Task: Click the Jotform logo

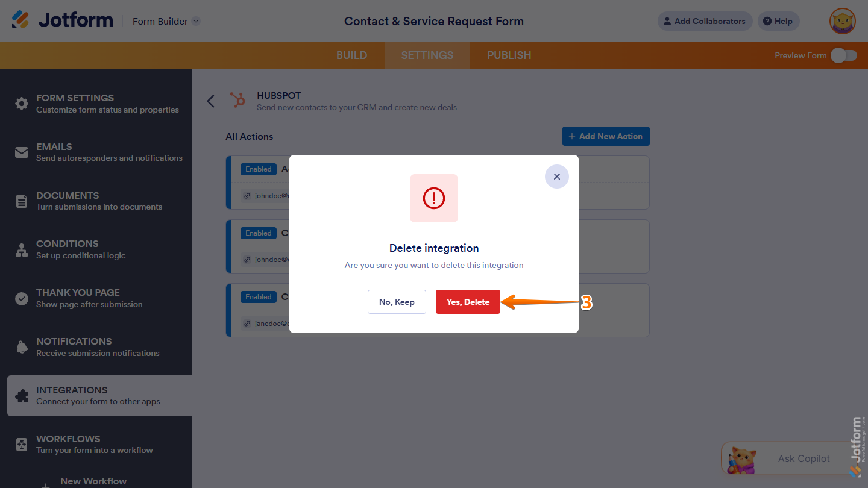Action: tap(62, 20)
